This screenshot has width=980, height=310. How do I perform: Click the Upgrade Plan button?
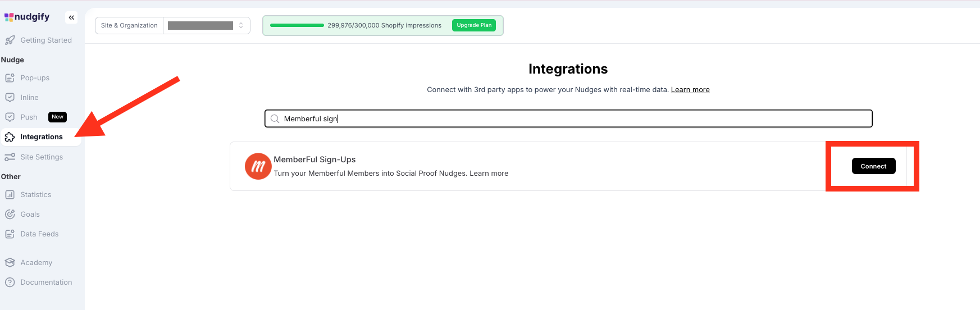tap(474, 25)
